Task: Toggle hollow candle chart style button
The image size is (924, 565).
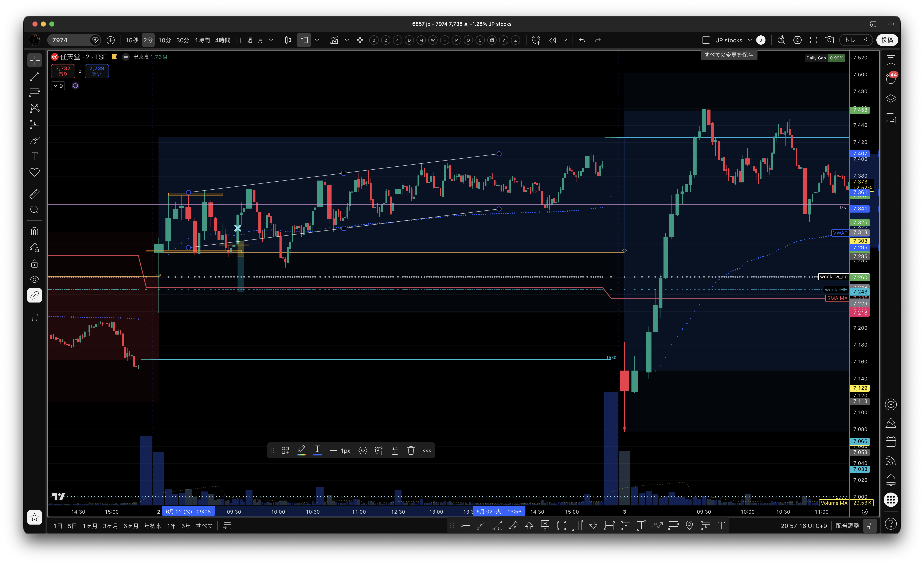Action: (x=304, y=40)
